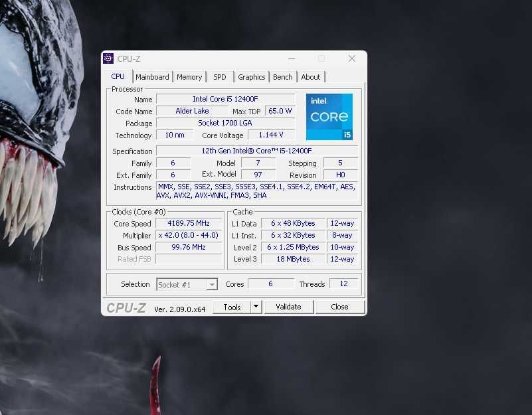Open the Tools dropdown arrow
Image resolution: width=532 pixels, height=415 pixels.
256,307
